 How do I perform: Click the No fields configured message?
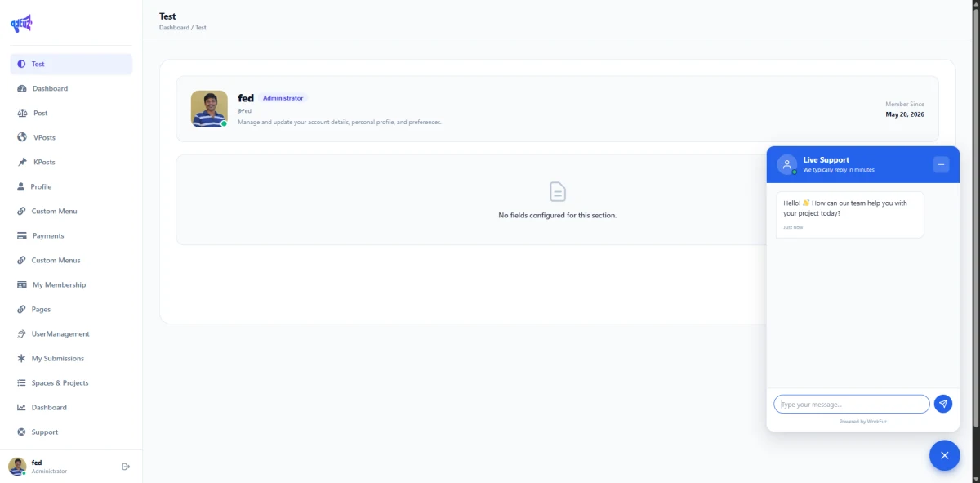558,216
